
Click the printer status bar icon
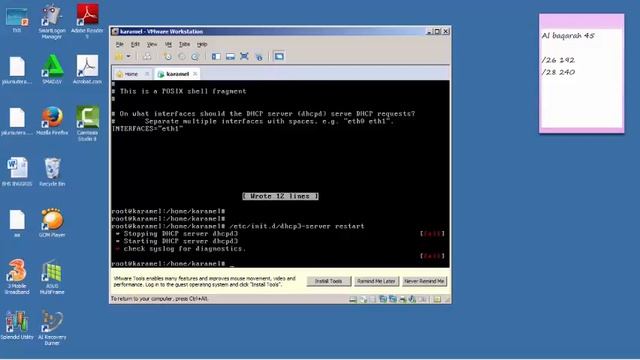(x=402, y=299)
